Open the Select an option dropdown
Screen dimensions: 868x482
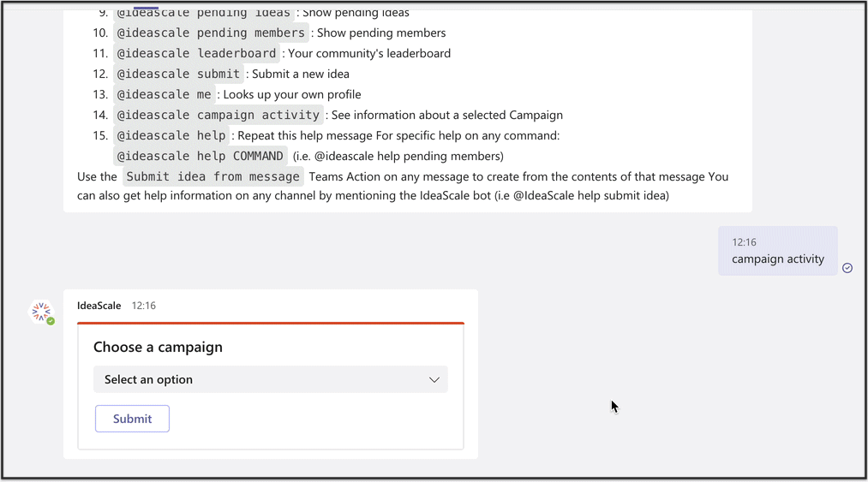tap(271, 379)
